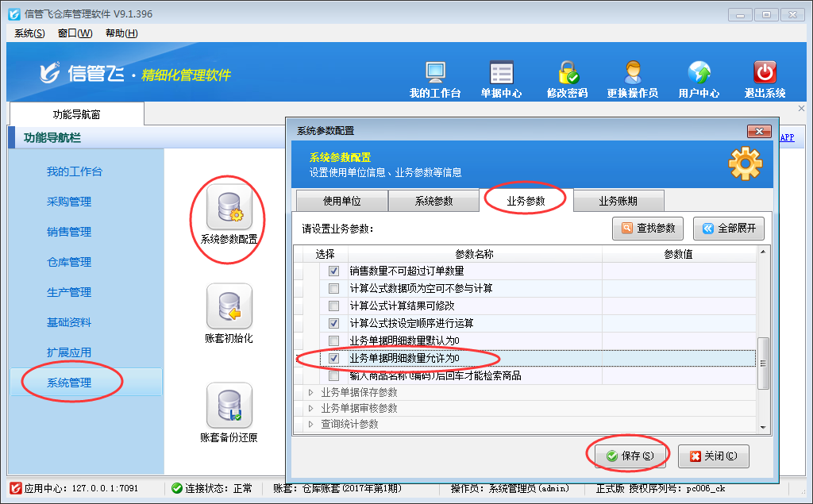
Task: Open the 窗口(W) menu
Action: tap(75, 33)
